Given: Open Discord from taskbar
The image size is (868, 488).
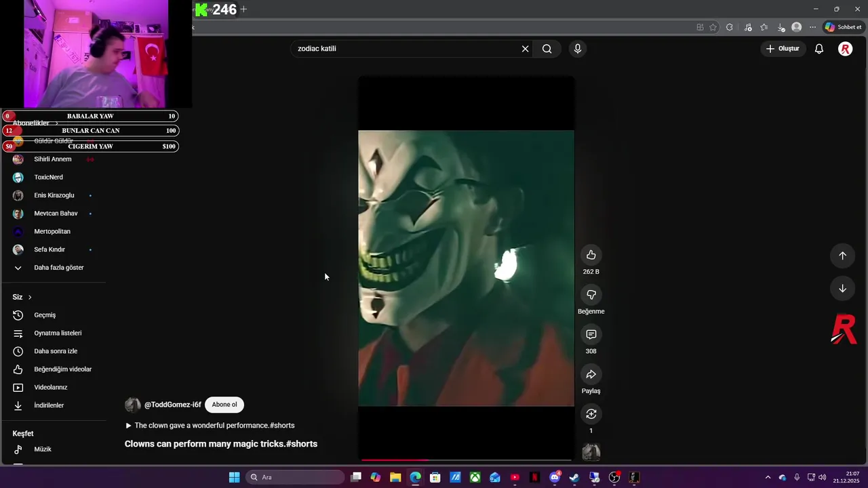Looking at the screenshot, I should [555, 477].
